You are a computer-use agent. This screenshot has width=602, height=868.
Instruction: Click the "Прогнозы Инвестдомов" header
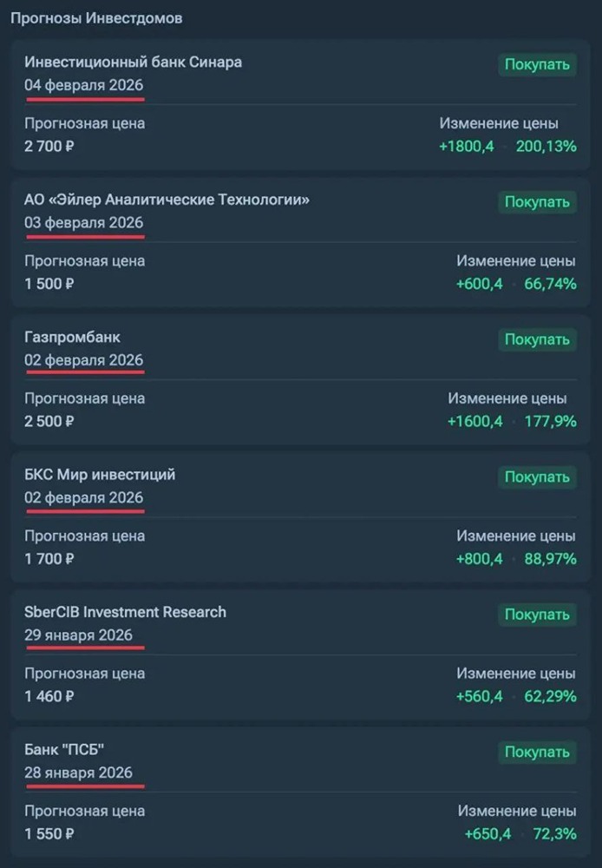98,16
